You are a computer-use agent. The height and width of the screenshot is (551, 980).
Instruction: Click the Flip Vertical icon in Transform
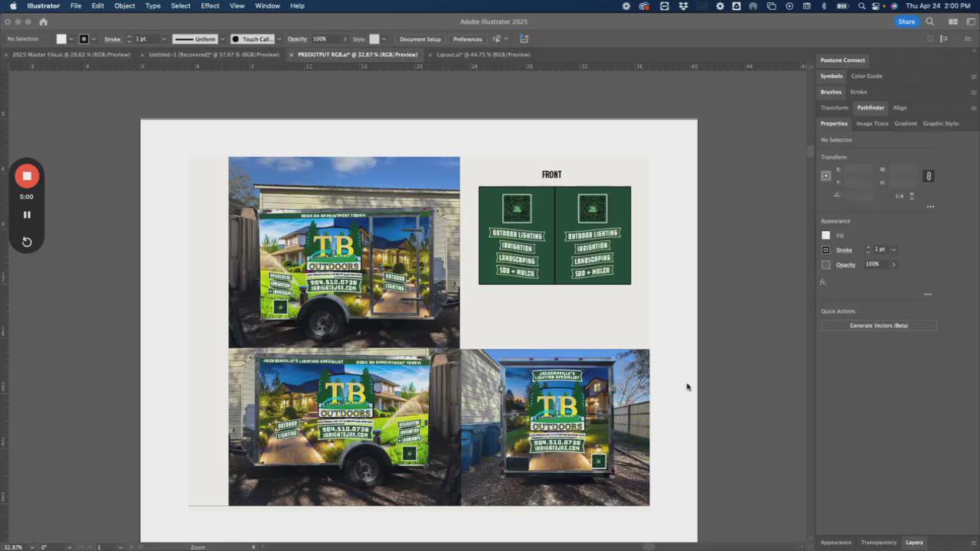coord(911,196)
